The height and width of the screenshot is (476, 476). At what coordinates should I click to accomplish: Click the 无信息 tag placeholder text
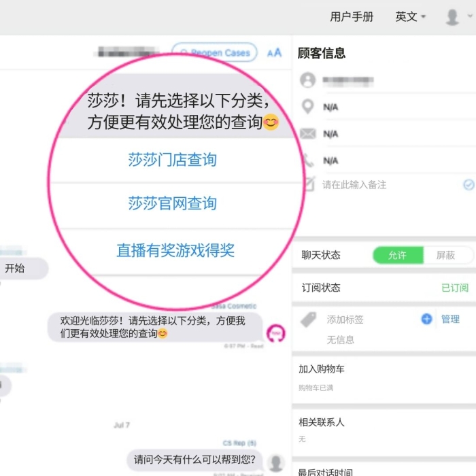pos(340,340)
